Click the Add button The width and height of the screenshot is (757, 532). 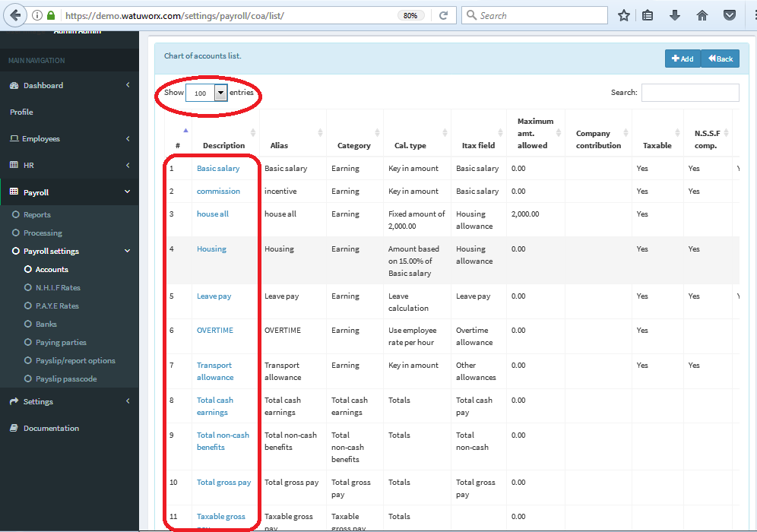(682, 59)
